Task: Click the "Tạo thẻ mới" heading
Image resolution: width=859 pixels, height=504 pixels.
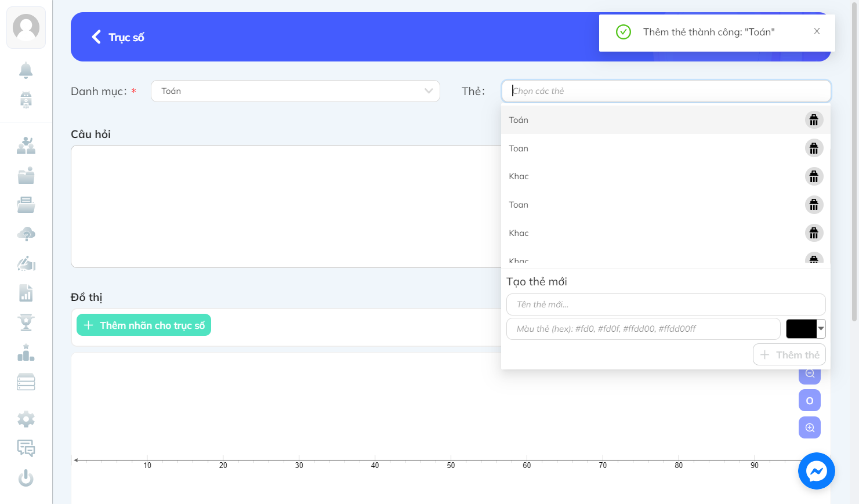Action: click(x=537, y=282)
